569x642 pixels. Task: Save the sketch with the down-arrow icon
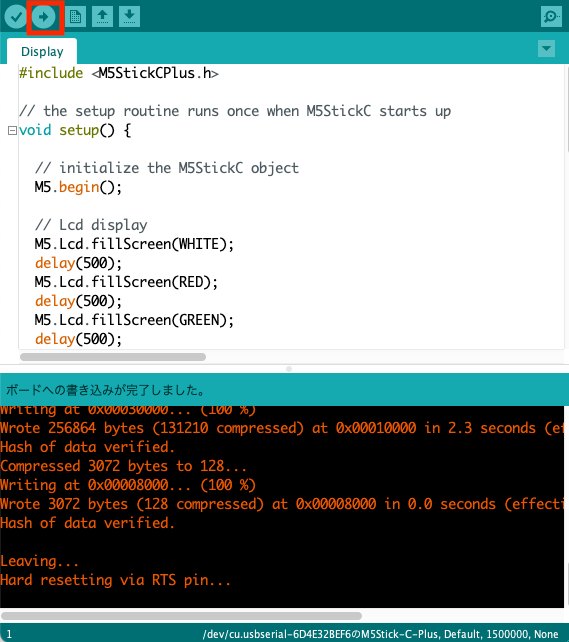tap(129, 17)
